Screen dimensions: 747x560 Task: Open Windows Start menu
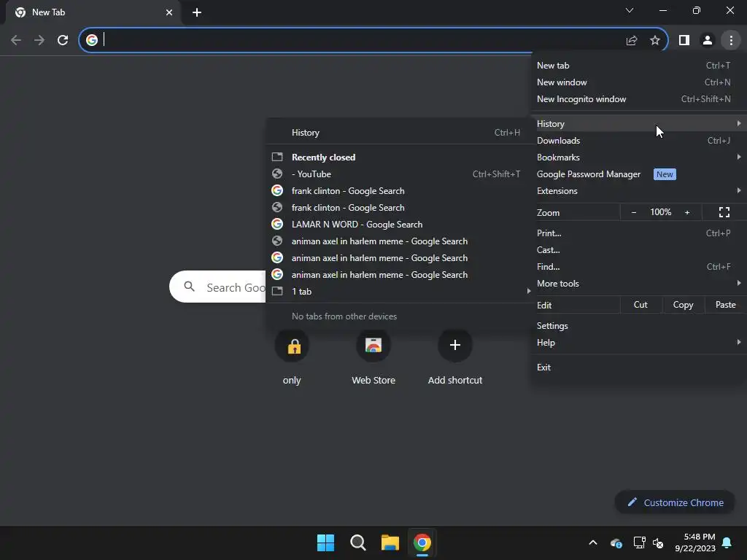326,542
